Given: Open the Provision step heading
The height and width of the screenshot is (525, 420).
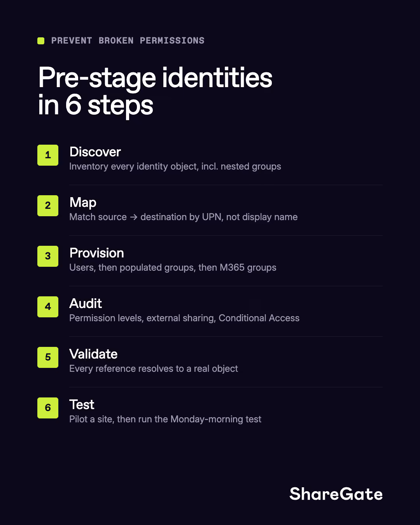Looking at the screenshot, I should pos(96,253).
